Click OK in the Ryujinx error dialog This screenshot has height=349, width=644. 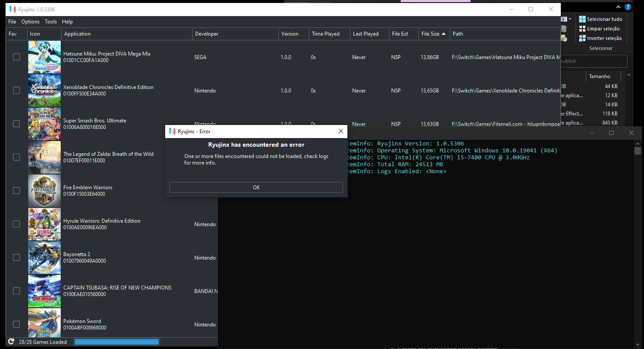[x=256, y=188]
